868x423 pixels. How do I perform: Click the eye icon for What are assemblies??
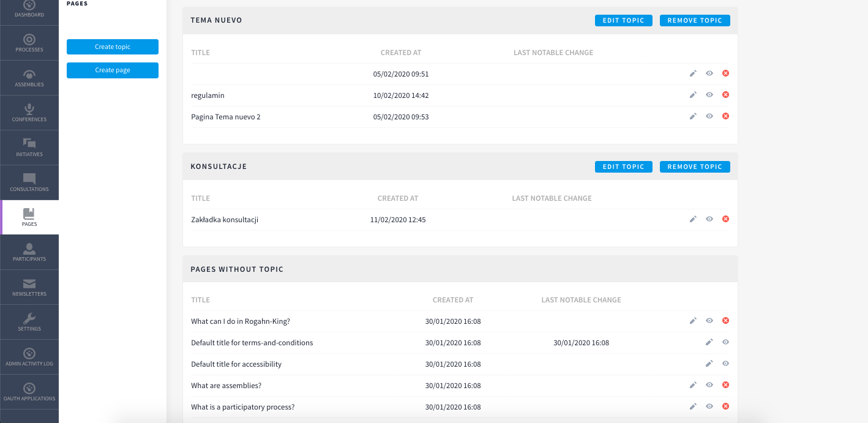tap(709, 385)
